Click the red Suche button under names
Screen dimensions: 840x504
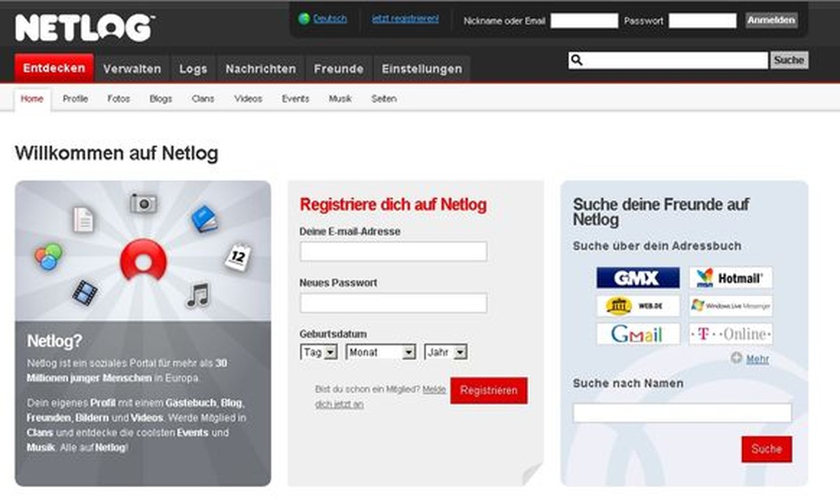pos(766,449)
